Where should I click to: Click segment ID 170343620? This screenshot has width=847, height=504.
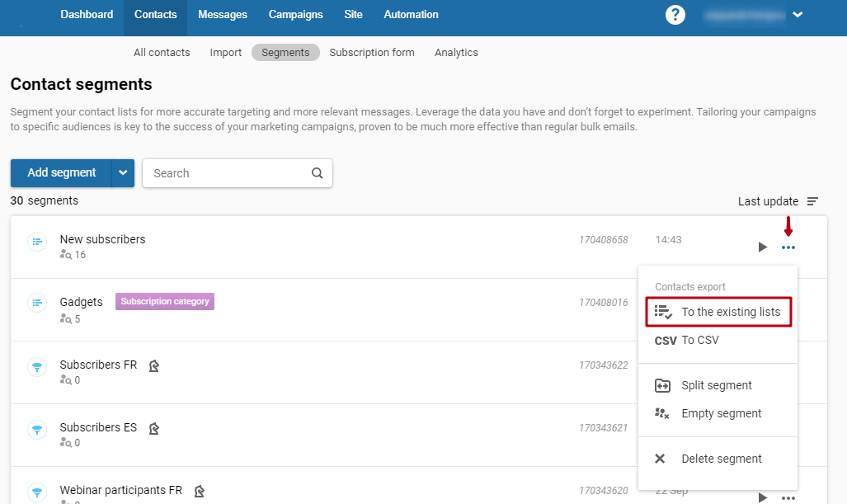[604, 491]
